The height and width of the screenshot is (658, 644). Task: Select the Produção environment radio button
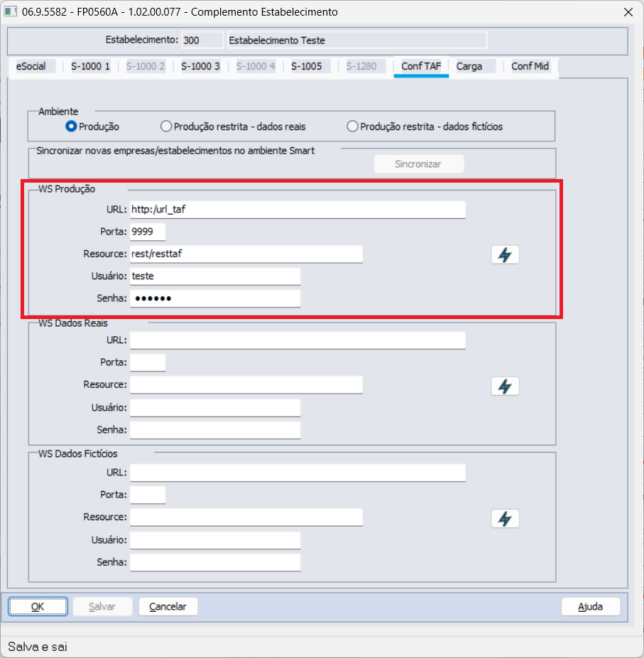pyautogui.click(x=71, y=126)
